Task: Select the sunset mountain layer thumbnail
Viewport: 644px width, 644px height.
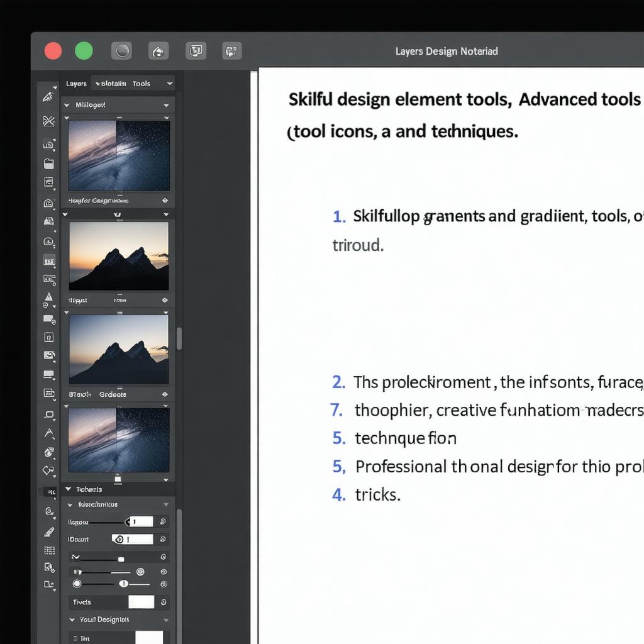Action: click(x=118, y=256)
